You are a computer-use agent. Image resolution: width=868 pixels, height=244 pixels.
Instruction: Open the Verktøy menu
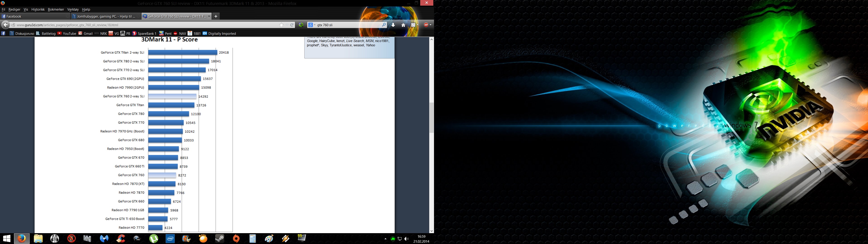click(73, 9)
